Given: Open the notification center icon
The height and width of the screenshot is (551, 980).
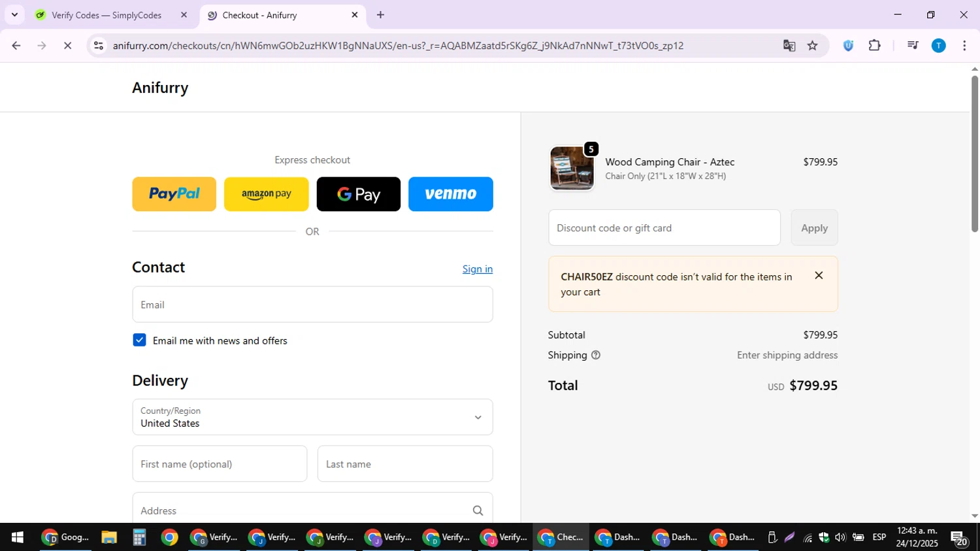Looking at the screenshot, I should 960,539.
